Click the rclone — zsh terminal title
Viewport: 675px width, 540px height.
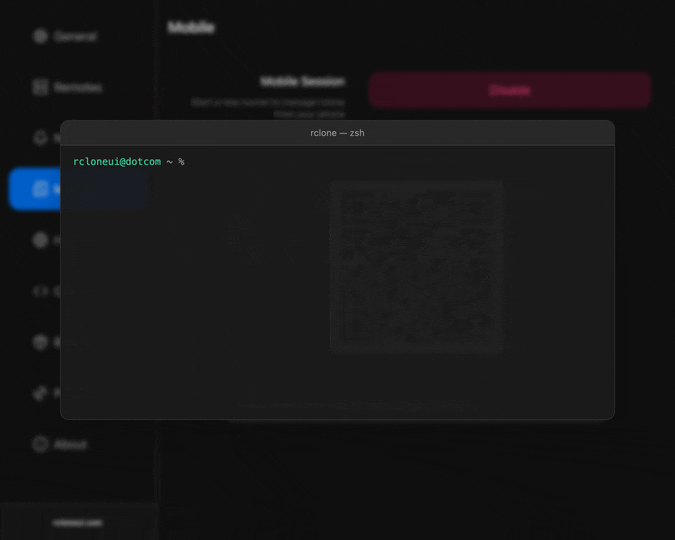click(x=337, y=133)
